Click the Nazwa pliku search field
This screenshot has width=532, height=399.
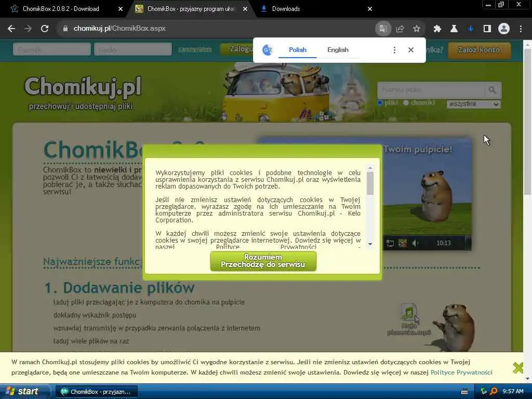[x=431, y=90]
